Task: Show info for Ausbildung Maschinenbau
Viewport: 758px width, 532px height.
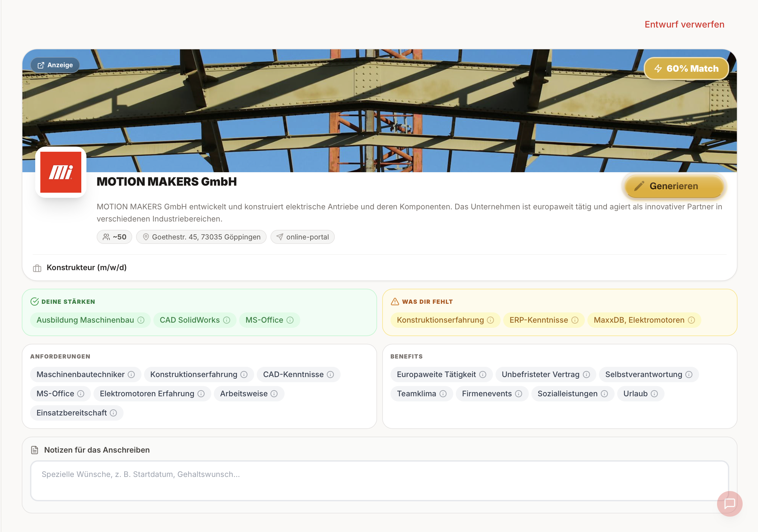Action: [x=141, y=320]
